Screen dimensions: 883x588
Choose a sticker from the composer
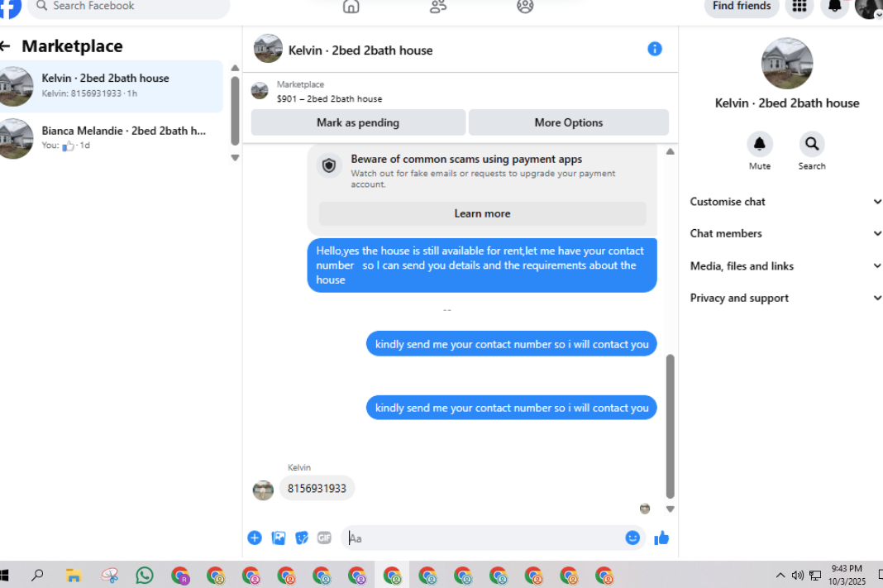(302, 538)
